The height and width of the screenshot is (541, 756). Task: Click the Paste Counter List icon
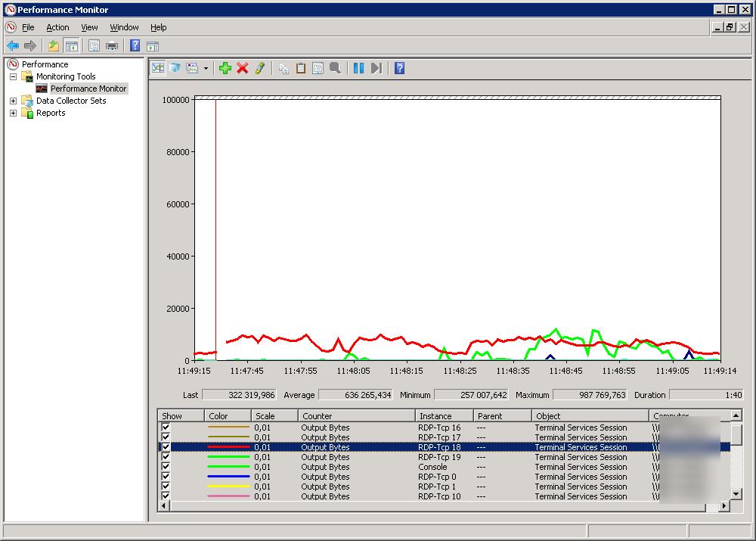coord(300,68)
